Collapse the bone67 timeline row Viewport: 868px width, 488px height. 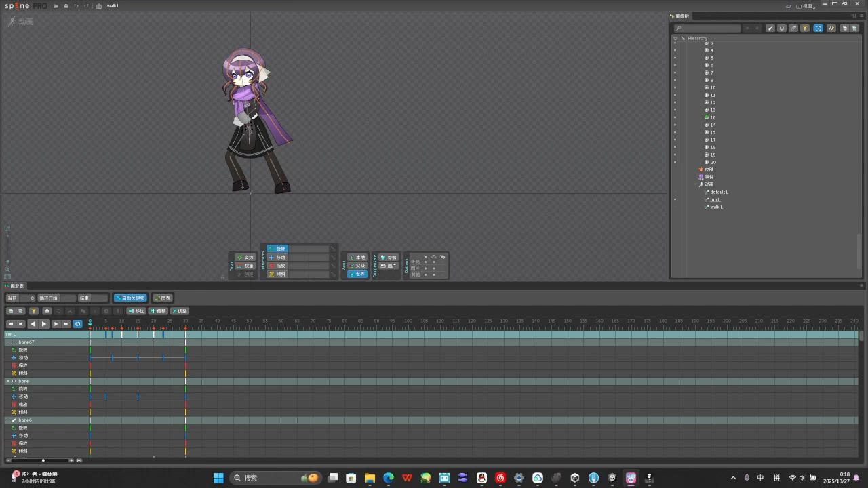tap(8, 342)
